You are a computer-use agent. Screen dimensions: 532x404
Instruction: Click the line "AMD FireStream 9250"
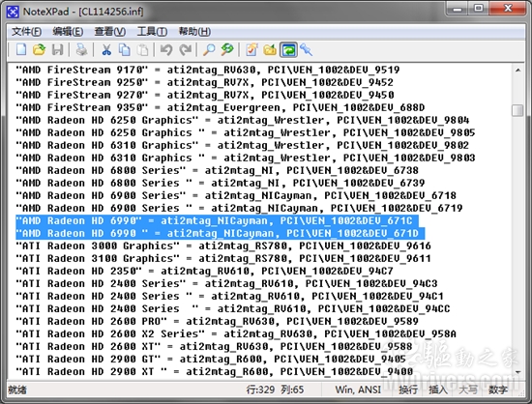[204, 82]
